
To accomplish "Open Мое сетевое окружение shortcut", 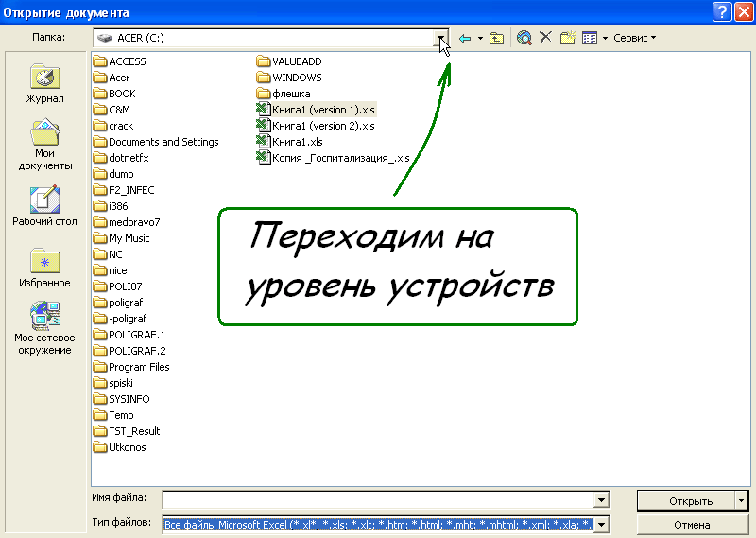I will (45, 328).
